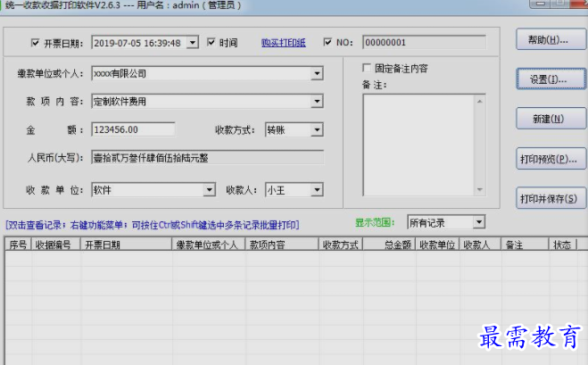Open 设置(I)... button
588x365 pixels.
[x=551, y=79]
